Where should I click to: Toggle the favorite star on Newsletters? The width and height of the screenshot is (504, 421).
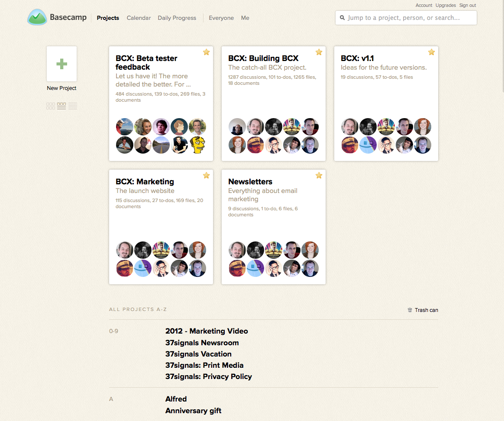[319, 176]
